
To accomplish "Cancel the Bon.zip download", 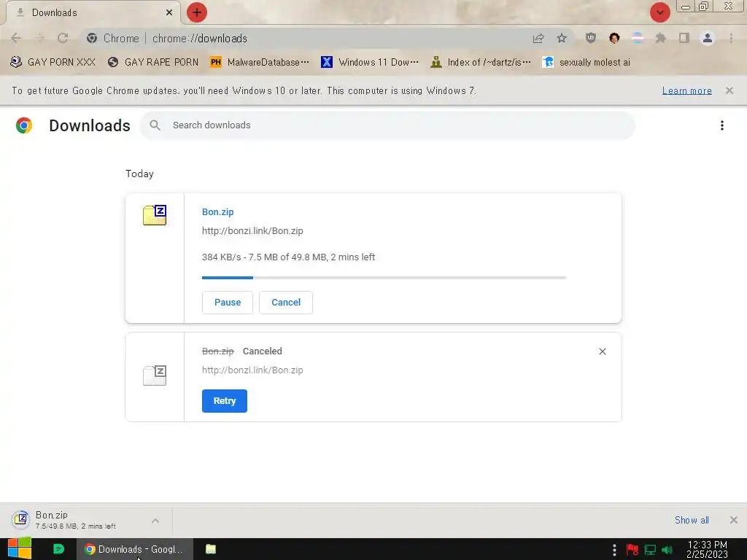I will point(286,303).
